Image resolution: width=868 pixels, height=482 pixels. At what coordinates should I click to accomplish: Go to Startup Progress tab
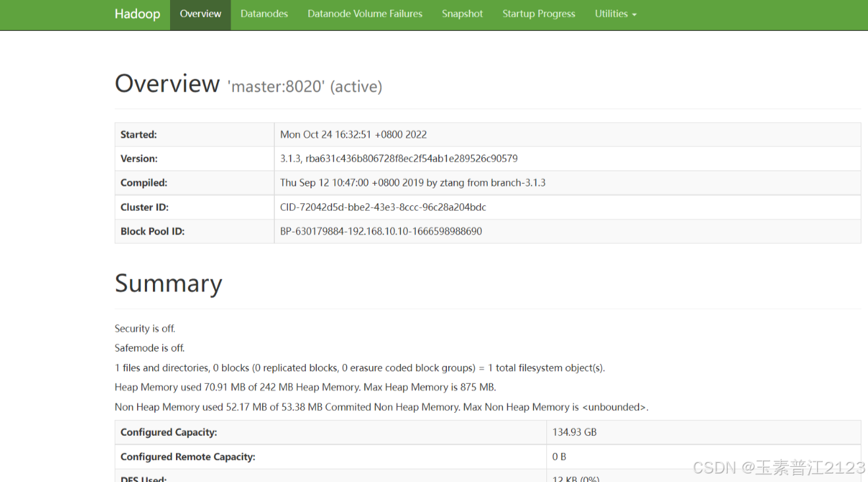pyautogui.click(x=538, y=14)
